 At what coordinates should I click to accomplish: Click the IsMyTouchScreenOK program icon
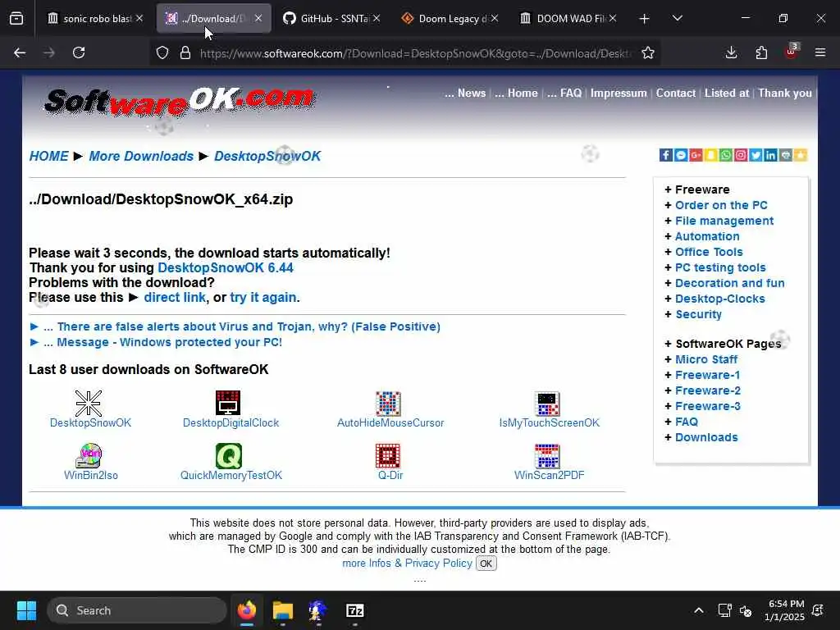coord(547,404)
